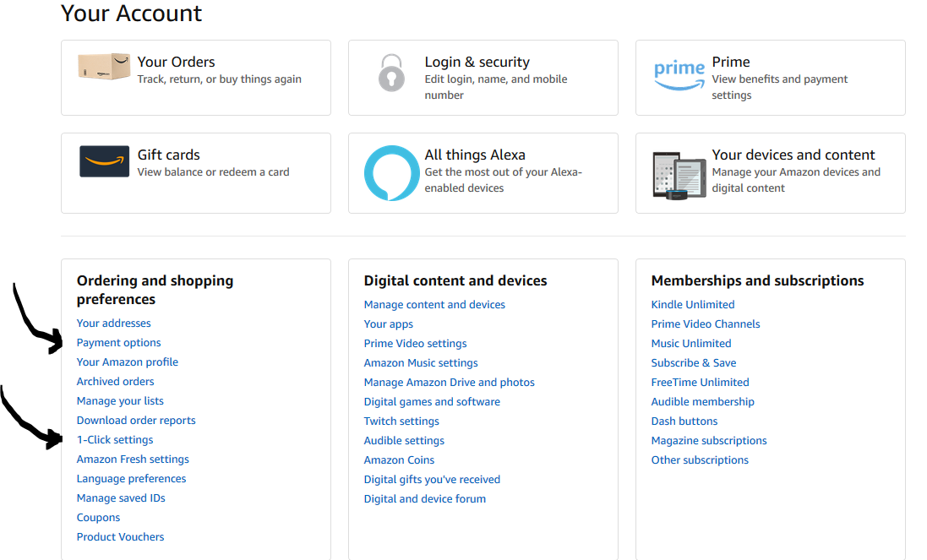Click the Prime logo icon

point(679,74)
